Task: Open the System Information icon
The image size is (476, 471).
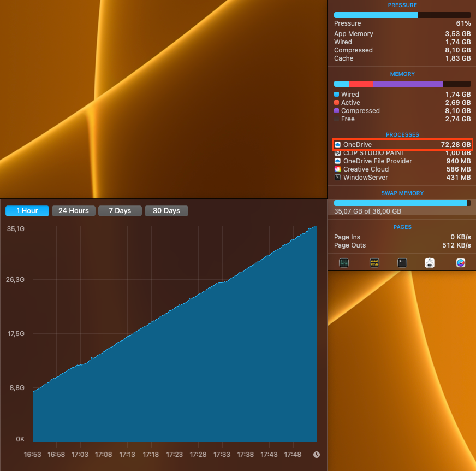Action: 429,262
